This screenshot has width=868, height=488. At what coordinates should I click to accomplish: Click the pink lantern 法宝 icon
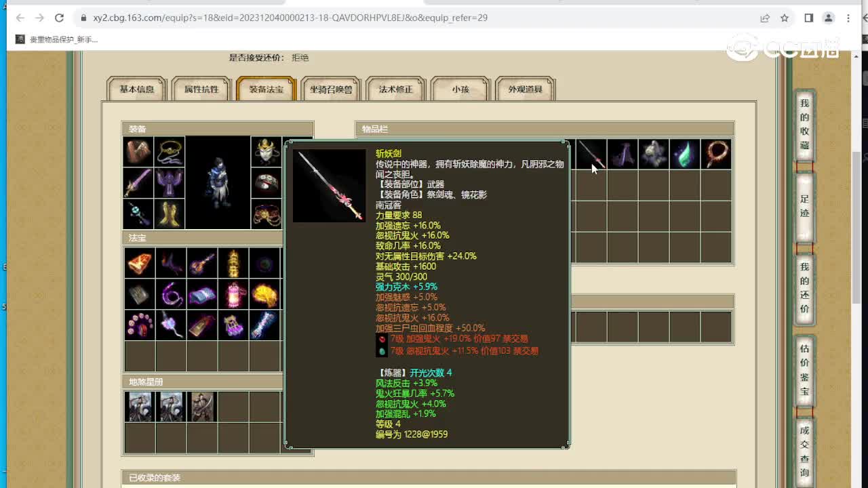pos(233,294)
